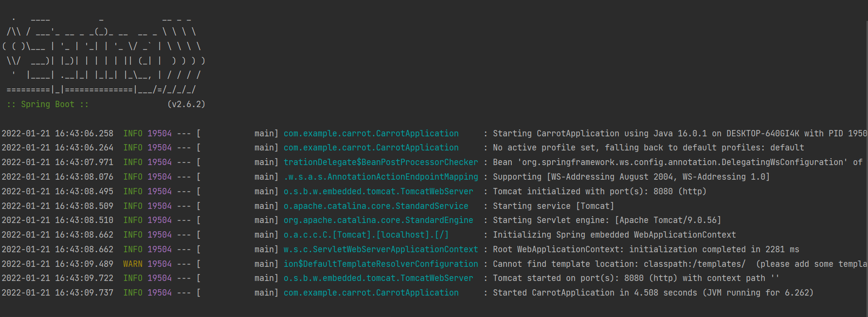Screen dimensions: 868x317
Task: Click the 'trationDelegate$BeanPostProcessorChecker' logger name
Action: click(381, 162)
